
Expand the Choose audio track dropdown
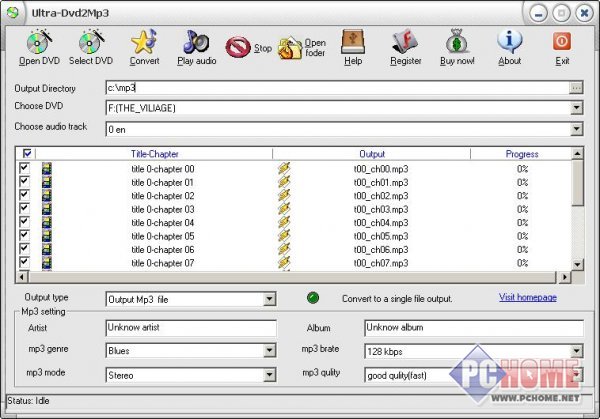pos(576,129)
